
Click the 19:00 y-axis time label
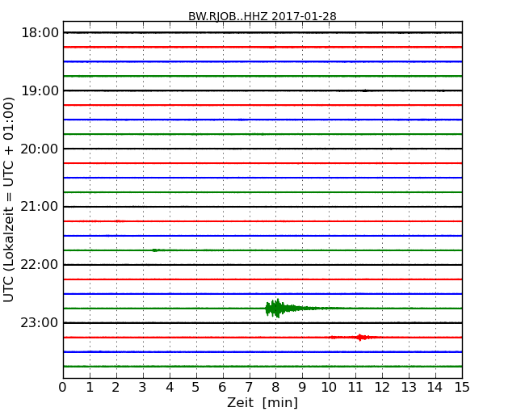[x=40, y=90]
